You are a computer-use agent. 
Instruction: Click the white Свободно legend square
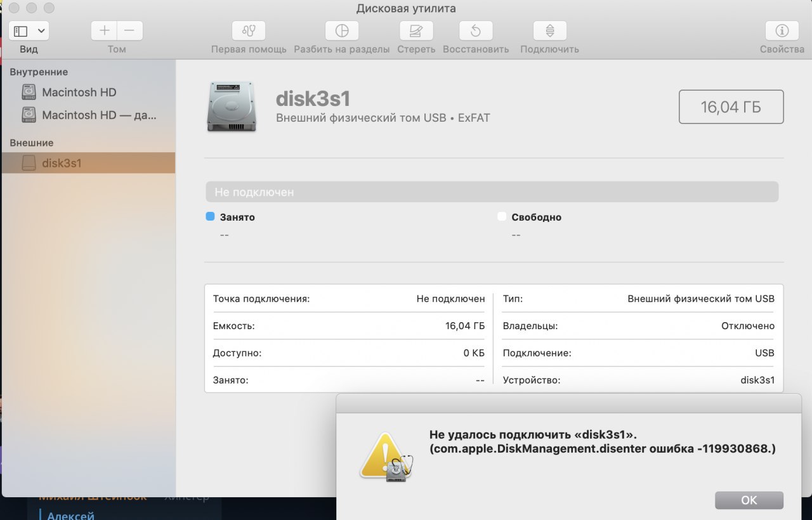[502, 216]
